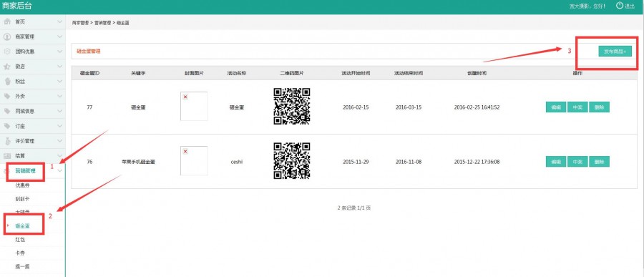Click 删除 for golden egg ID 76

599,162
